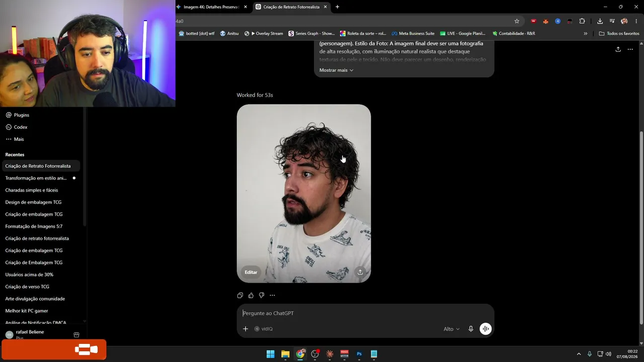
Task: Start voice mode with the waveform button
Action: [x=486, y=329]
